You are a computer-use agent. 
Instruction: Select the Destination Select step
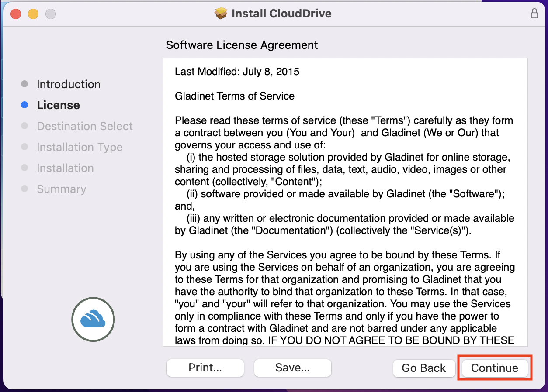[85, 126]
